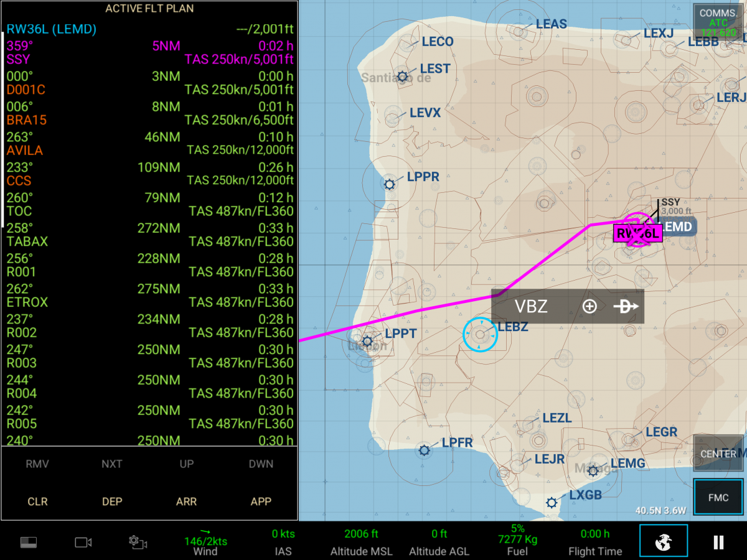The height and width of the screenshot is (560, 747).
Task: Click the Flight Time 0:00 h readout
Action: [595, 542]
